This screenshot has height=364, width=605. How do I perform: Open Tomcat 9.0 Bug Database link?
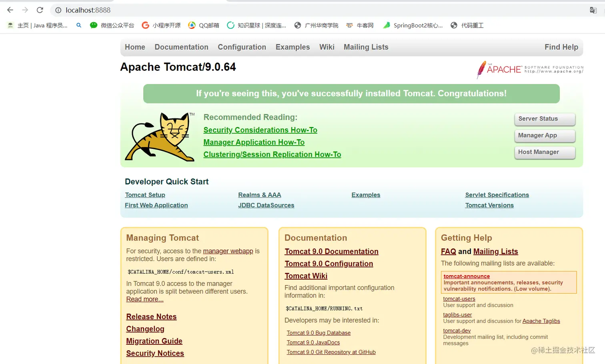coord(319,333)
